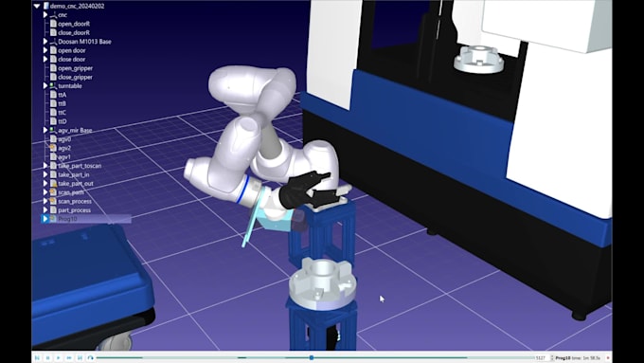The height and width of the screenshot is (363, 644).
Task: Click the program icon for close_gripper
Action: [x=53, y=77]
